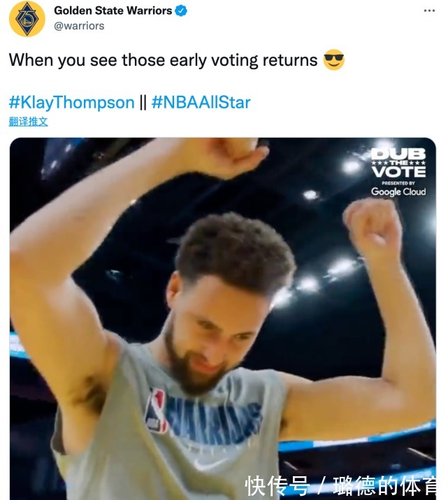Screen dimensions: 448x500
Task: Click the sunglasses emoji in the tweet
Action: tap(333, 59)
